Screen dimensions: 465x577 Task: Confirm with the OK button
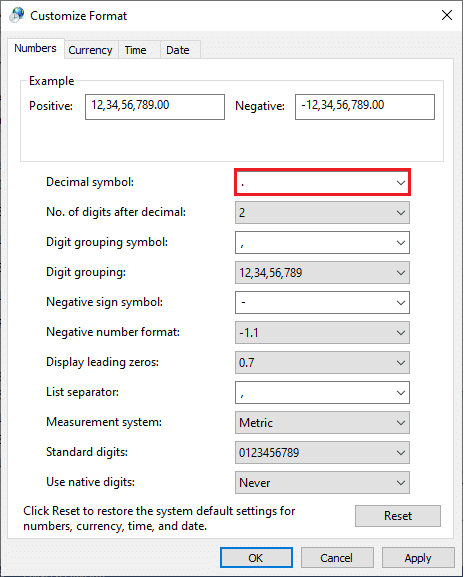pos(256,558)
